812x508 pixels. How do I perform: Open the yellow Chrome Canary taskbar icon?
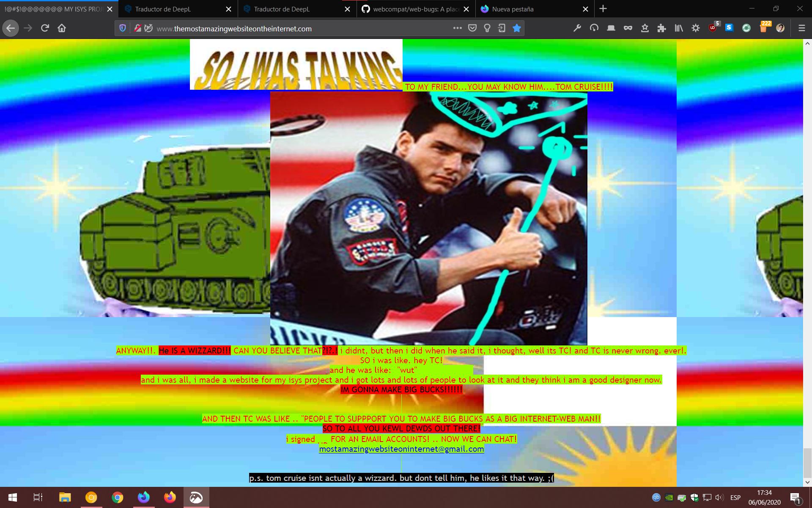91,497
